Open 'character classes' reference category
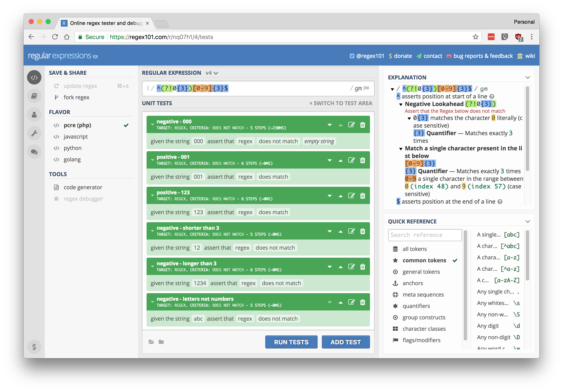The height and width of the screenshot is (392, 563). click(425, 329)
